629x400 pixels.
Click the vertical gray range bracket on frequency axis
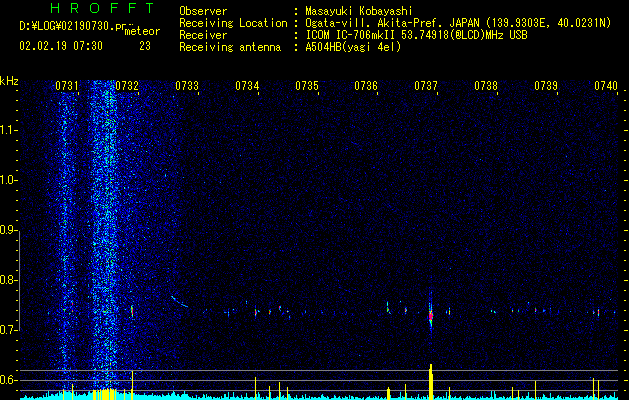point(20,281)
